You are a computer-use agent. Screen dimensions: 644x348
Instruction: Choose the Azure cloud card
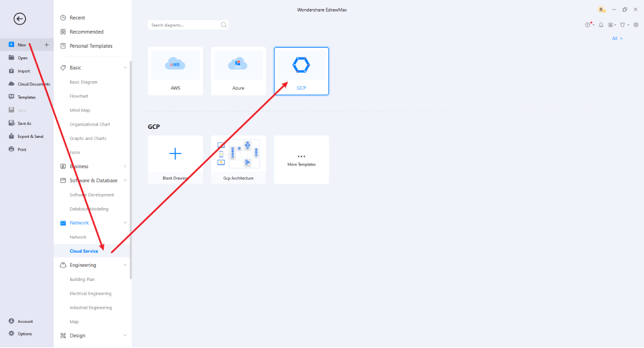(238, 71)
